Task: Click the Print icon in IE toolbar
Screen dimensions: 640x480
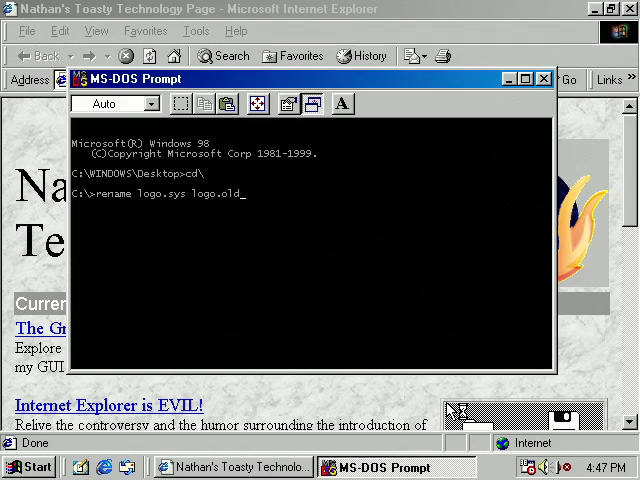Action: click(x=442, y=56)
